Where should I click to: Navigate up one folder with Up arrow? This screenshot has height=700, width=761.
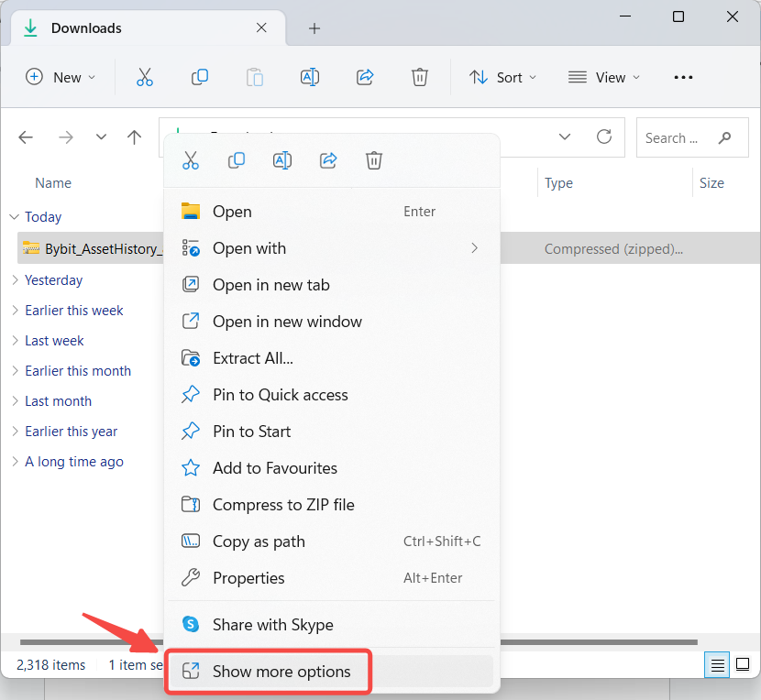(x=135, y=137)
